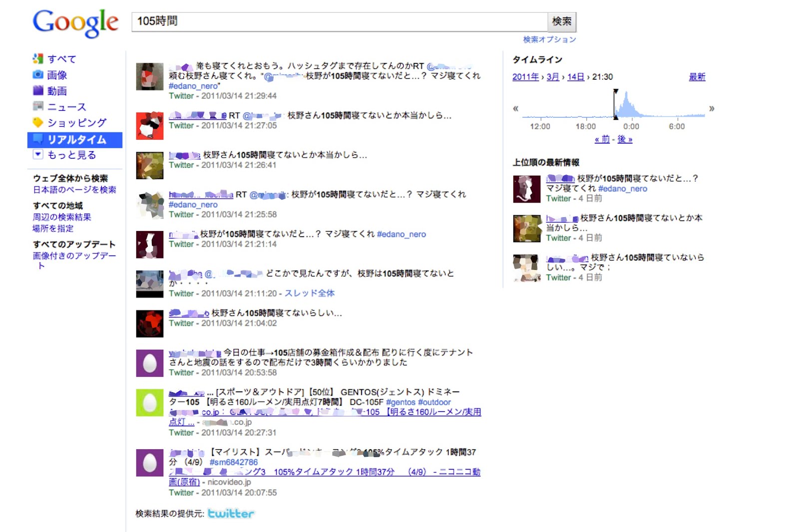Switch to ニュース results
799x532 pixels.
tap(67, 107)
